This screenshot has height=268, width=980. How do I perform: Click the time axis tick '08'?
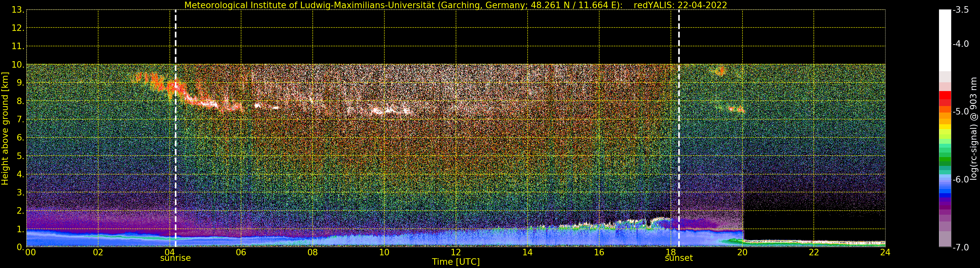tap(313, 252)
